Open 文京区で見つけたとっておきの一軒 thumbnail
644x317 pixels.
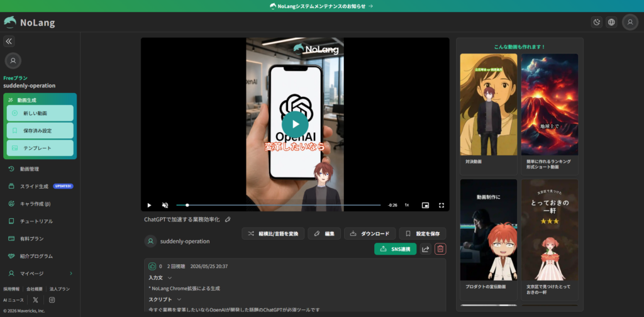click(x=550, y=230)
